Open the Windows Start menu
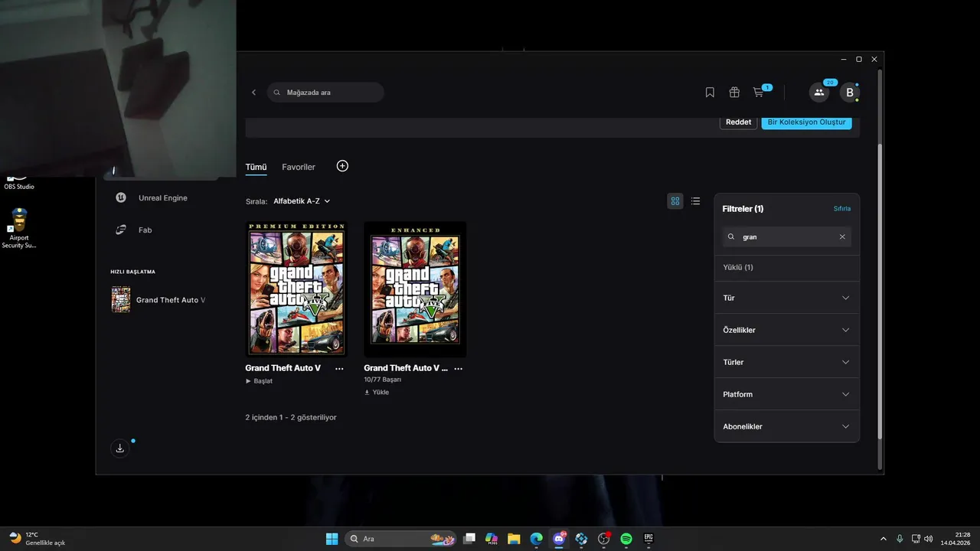Image resolution: width=980 pixels, height=551 pixels. (332, 539)
